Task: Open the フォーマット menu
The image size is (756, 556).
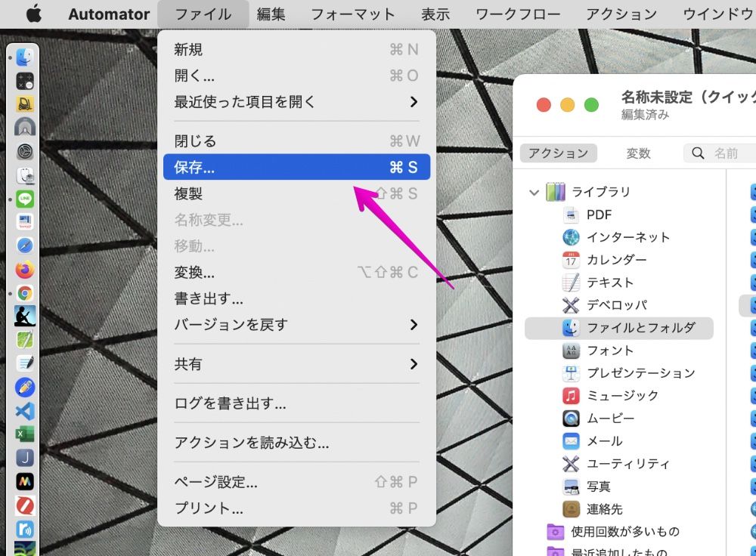Action: tap(353, 14)
